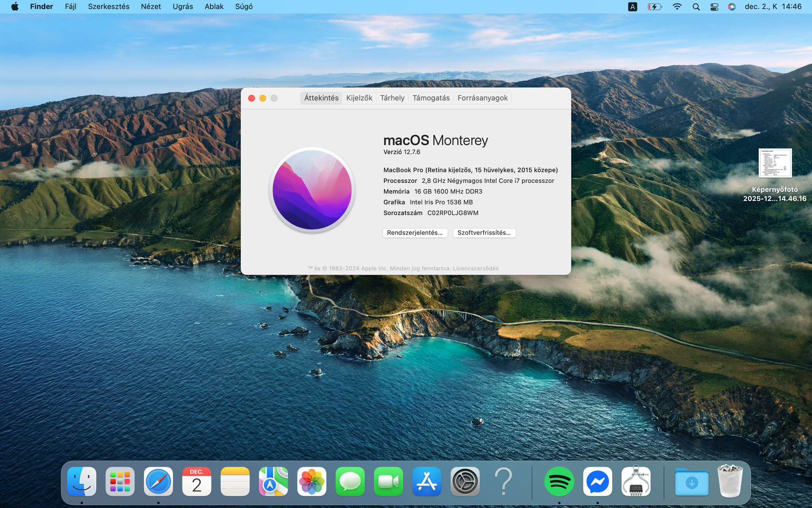The image size is (812, 508).
Task: Open the Ugrás menu
Action: coord(183,7)
